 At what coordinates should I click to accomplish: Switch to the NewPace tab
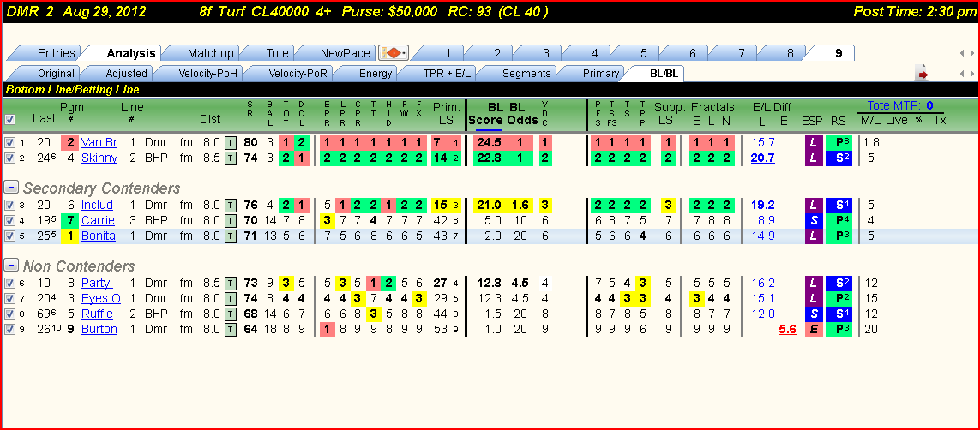[345, 53]
